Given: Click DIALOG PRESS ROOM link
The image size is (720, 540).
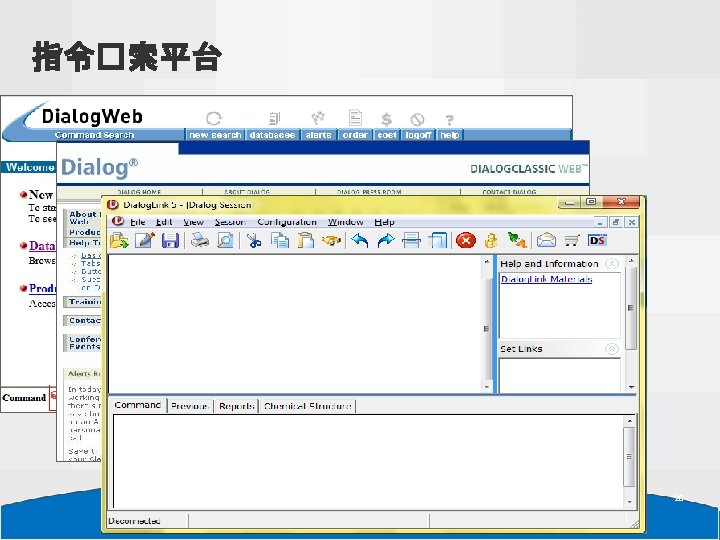Looking at the screenshot, I should tap(369, 192).
